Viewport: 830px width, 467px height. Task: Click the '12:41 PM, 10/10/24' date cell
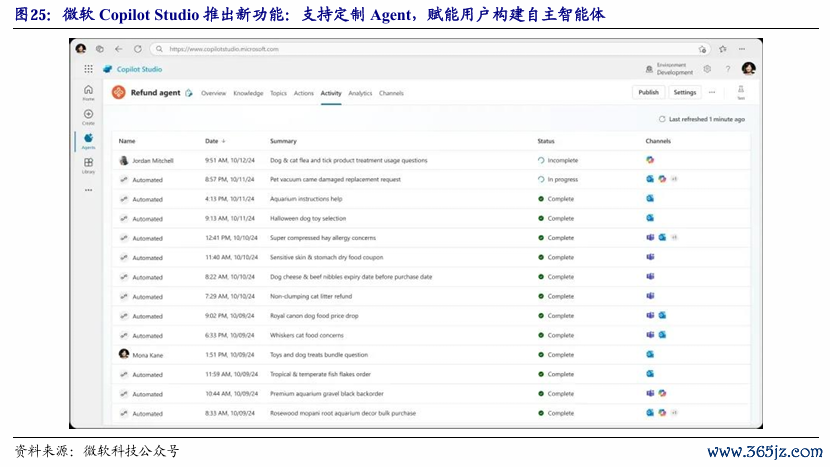point(231,238)
